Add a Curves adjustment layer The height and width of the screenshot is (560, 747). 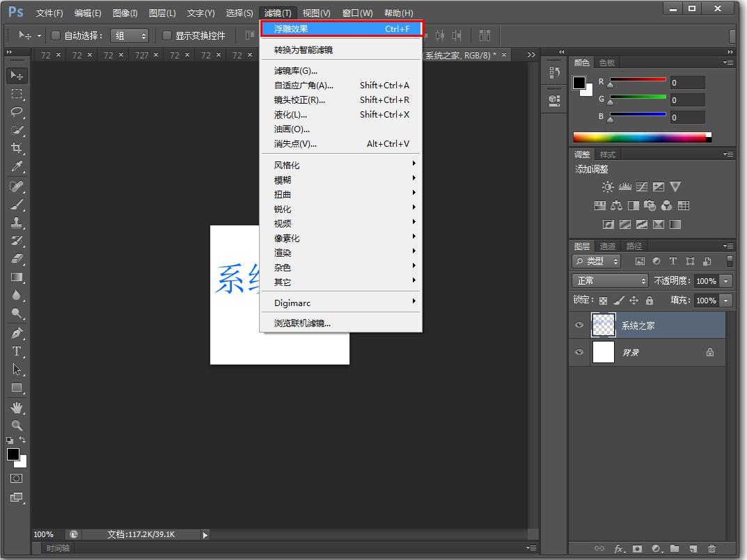pyautogui.click(x=640, y=186)
